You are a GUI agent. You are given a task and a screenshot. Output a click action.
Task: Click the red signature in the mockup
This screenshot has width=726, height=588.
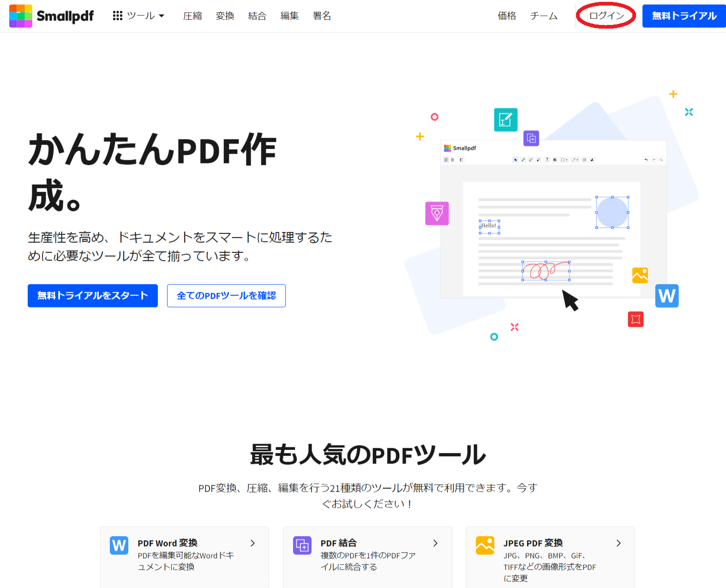pos(546,270)
